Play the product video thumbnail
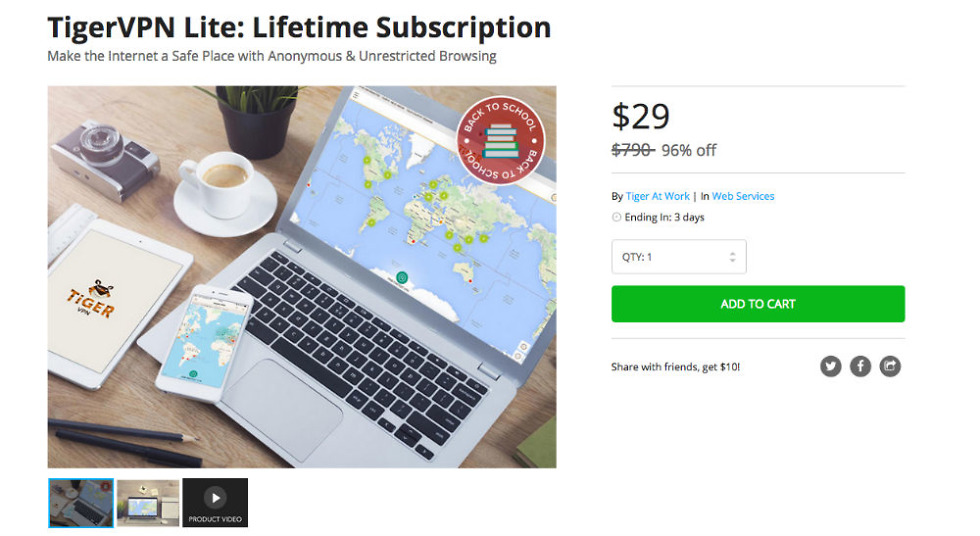This screenshot has height=536, width=980. (x=215, y=503)
